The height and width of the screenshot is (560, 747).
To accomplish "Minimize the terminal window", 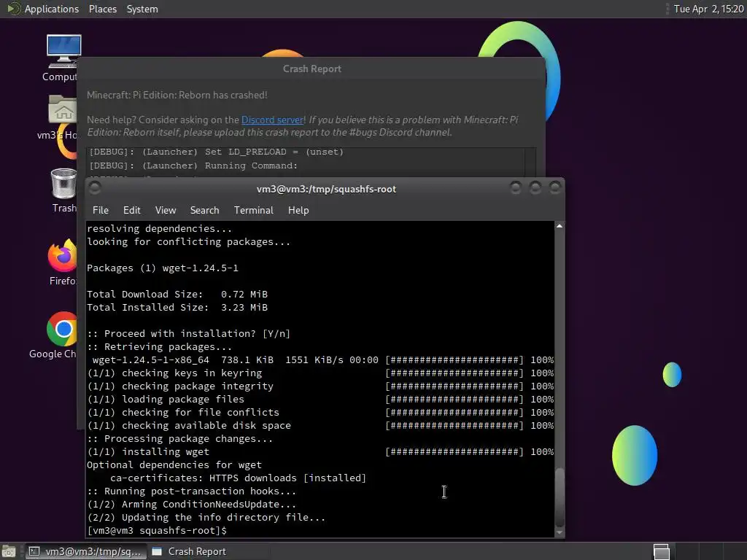I will coord(516,187).
